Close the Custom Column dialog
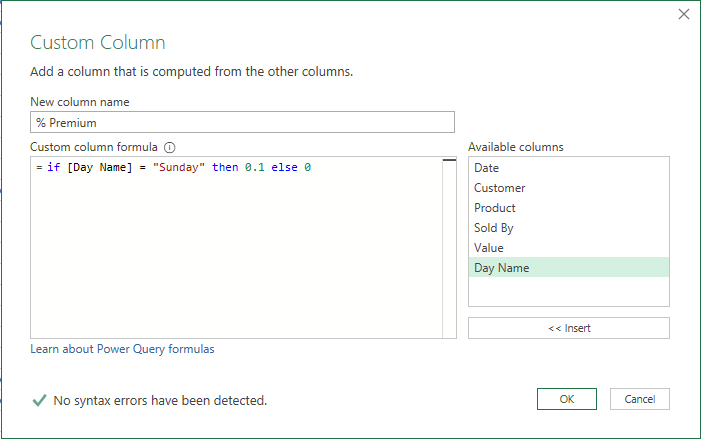Image resolution: width=701 pixels, height=439 pixels. tap(684, 14)
